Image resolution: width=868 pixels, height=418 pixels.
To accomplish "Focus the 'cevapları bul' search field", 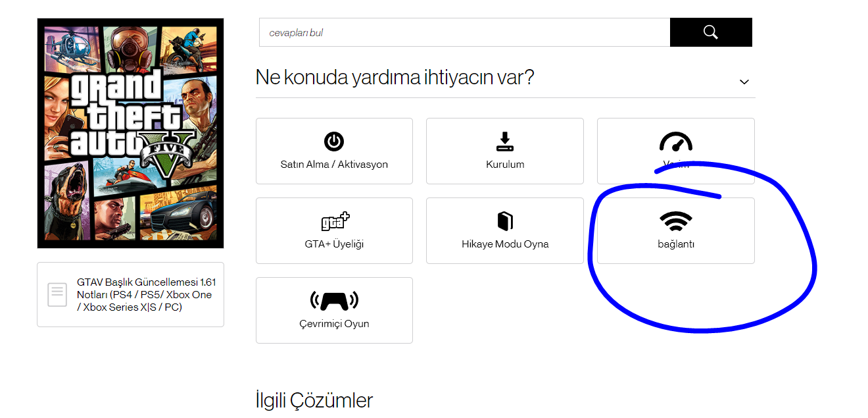I will click(x=464, y=32).
